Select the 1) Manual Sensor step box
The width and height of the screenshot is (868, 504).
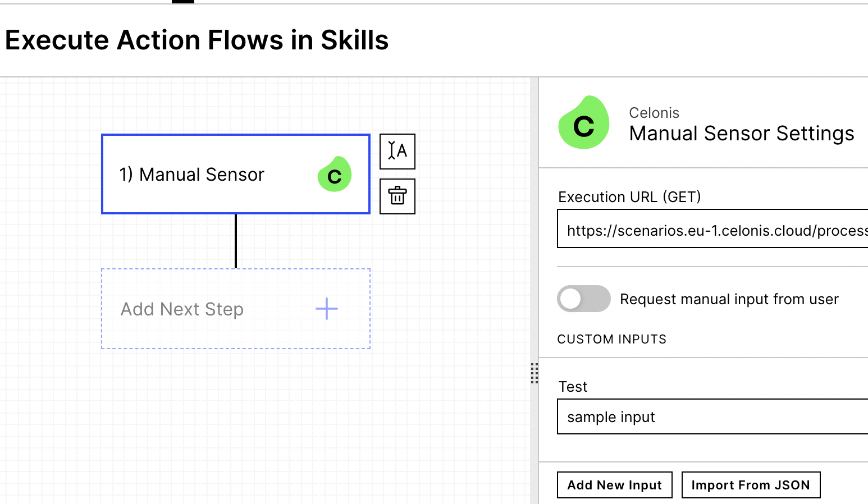click(x=236, y=174)
